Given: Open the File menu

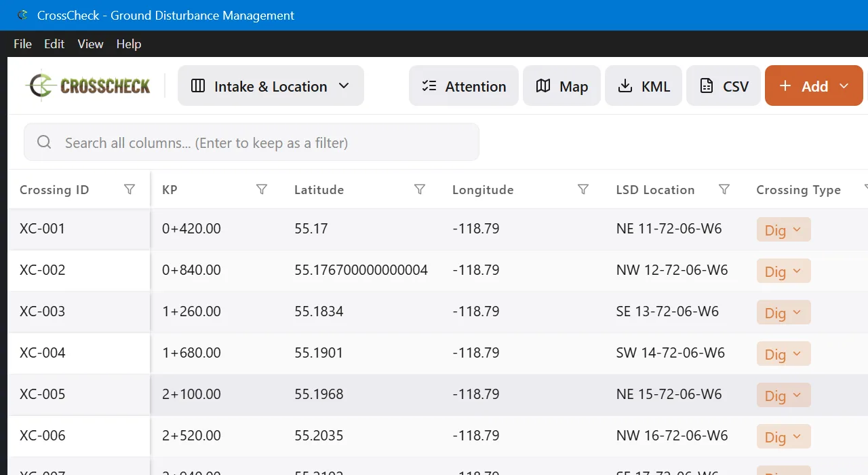Looking at the screenshot, I should point(22,43).
